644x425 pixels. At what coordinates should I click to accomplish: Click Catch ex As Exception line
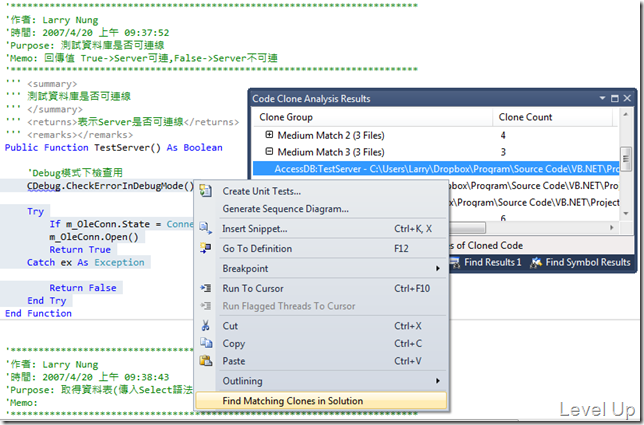click(x=86, y=262)
